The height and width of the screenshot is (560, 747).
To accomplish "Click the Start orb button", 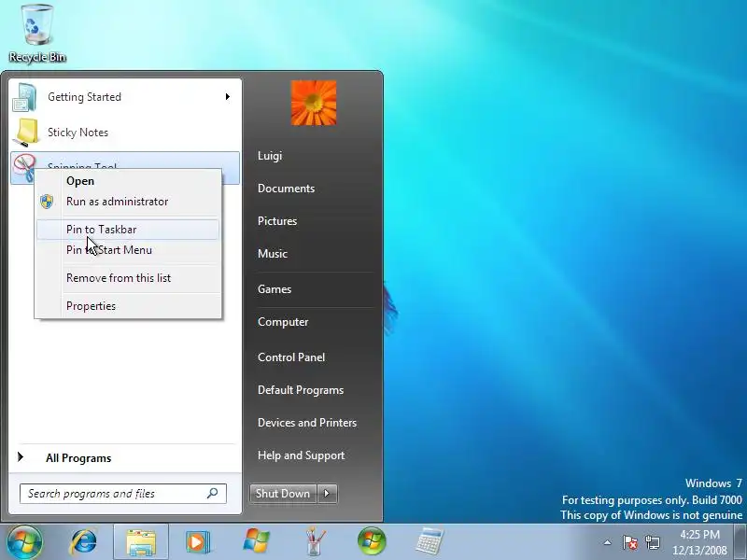I will (x=25, y=542).
